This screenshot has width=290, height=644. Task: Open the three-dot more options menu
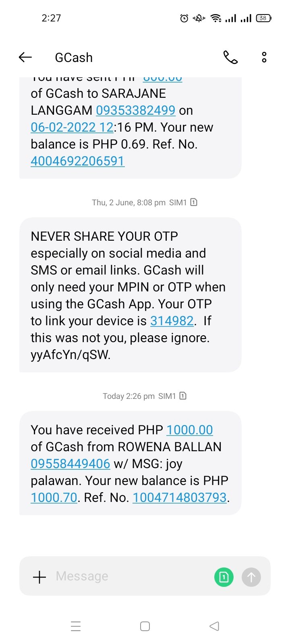coord(264,58)
